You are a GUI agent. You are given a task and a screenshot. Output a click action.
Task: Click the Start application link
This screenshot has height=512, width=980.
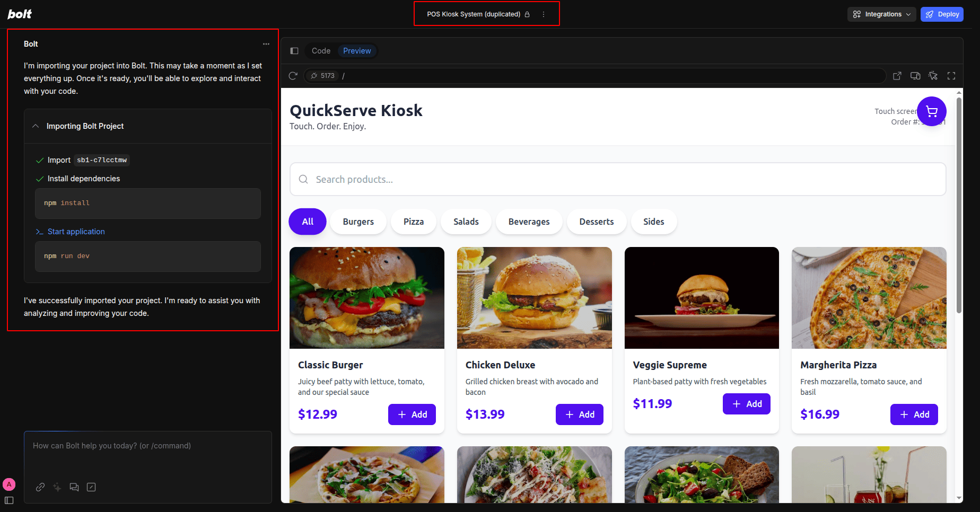[76, 232]
